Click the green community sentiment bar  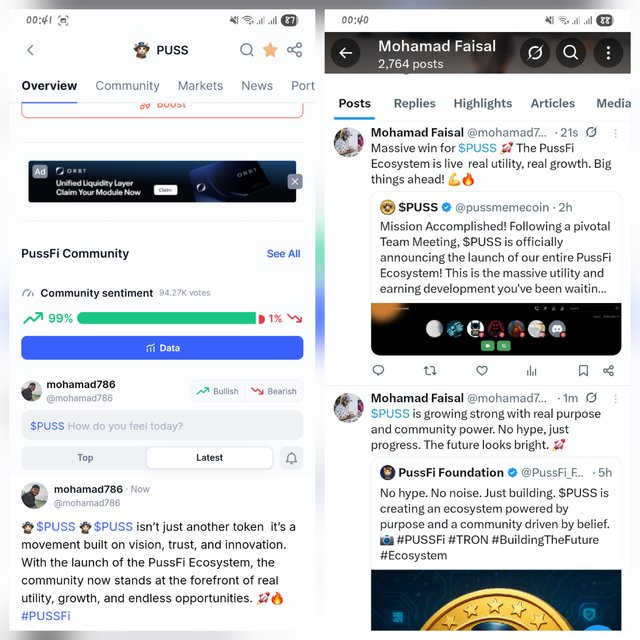tap(167, 318)
